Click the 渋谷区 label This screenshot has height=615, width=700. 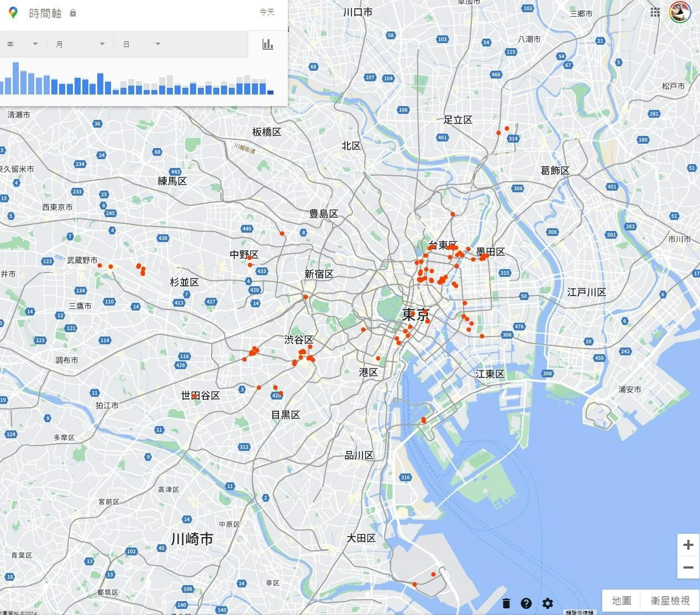click(299, 340)
